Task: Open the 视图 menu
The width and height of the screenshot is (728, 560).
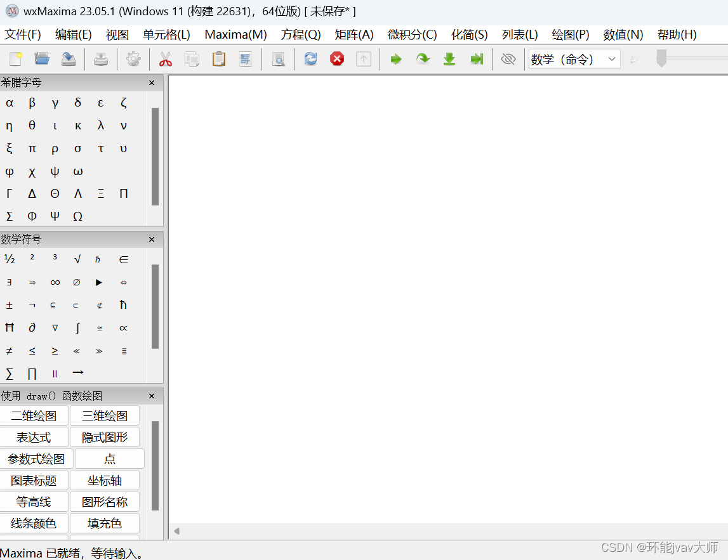Action: click(117, 35)
